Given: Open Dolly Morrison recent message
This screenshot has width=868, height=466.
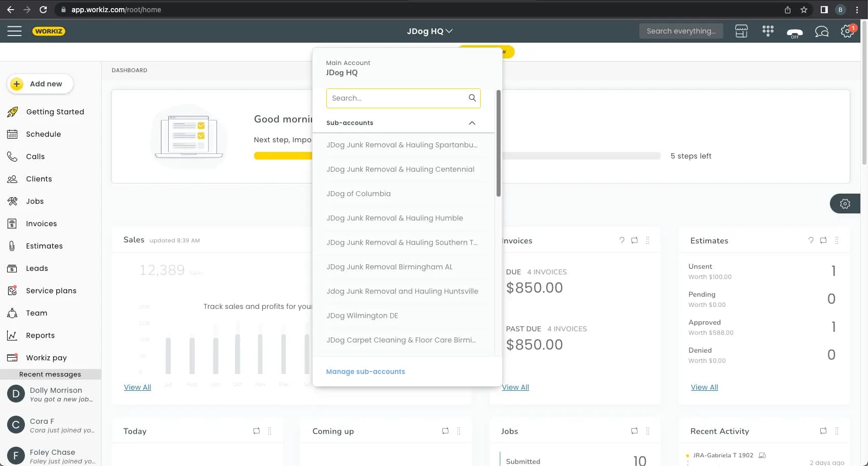Looking at the screenshot, I should [x=51, y=394].
